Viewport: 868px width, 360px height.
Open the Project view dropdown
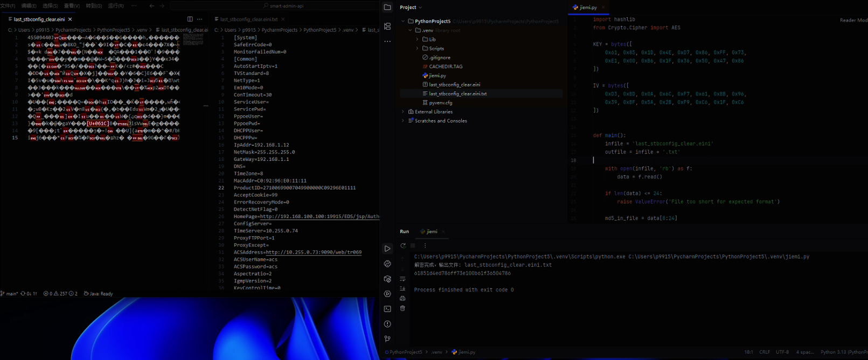tap(411, 8)
